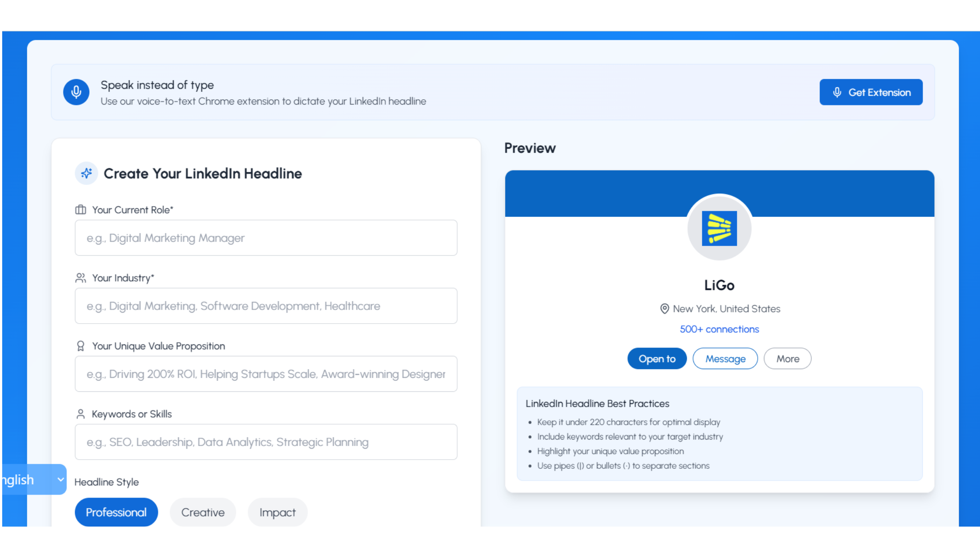Click the Your Current Role input field
980x551 pixels.
(266, 238)
